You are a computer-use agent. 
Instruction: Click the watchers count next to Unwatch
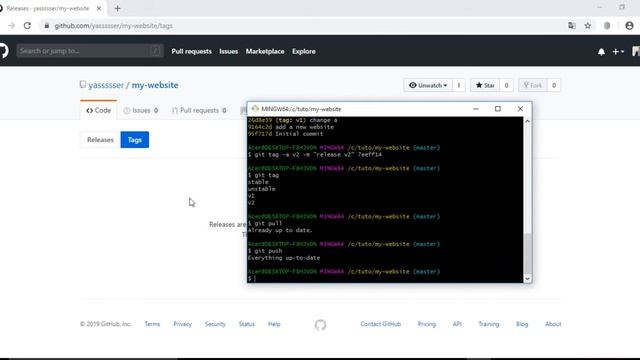(459, 85)
